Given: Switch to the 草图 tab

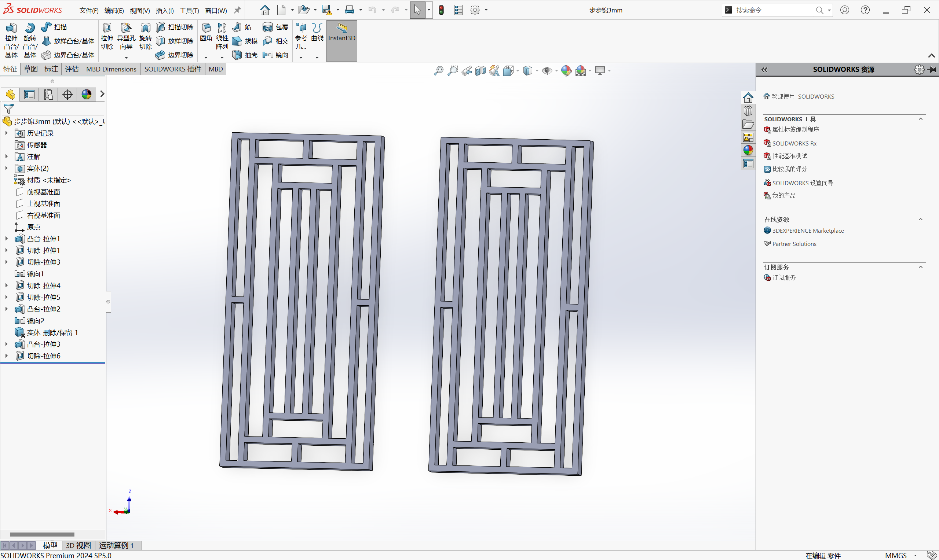Looking at the screenshot, I should click(x=30, y=69).
